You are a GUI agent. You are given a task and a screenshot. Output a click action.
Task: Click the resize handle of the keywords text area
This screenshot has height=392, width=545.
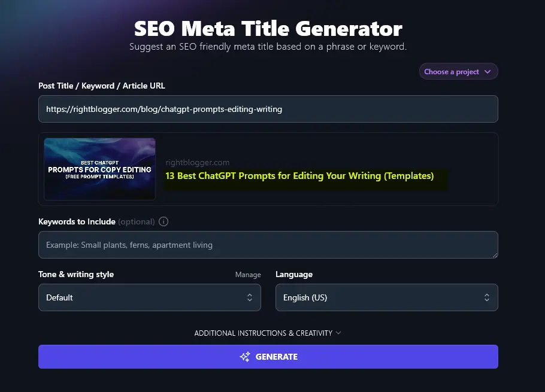point(494,254)
